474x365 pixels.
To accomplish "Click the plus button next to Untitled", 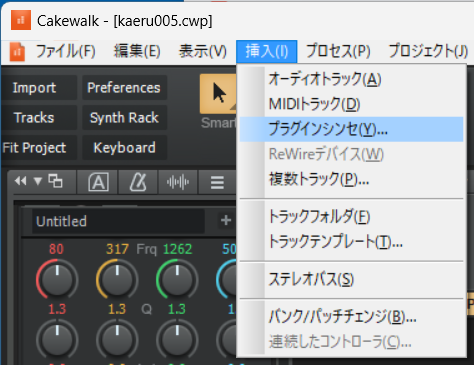I will [226, 220].
